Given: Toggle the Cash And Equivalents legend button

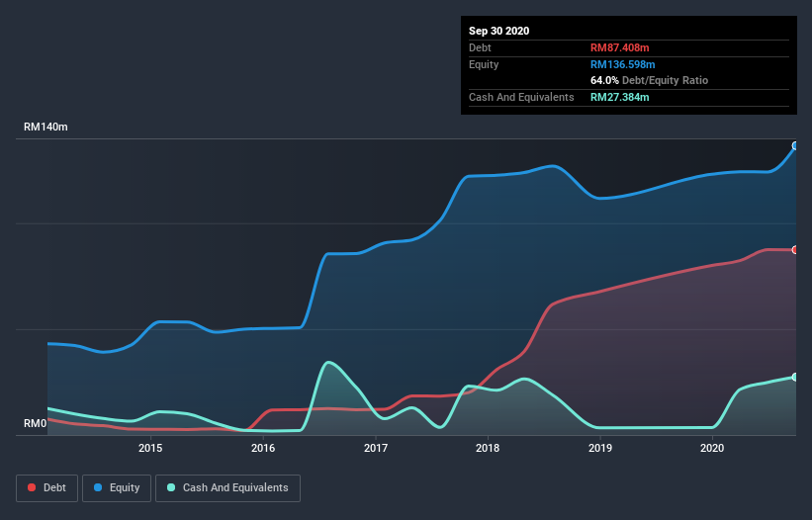Looking at the screenshot, I should point(227,488).
